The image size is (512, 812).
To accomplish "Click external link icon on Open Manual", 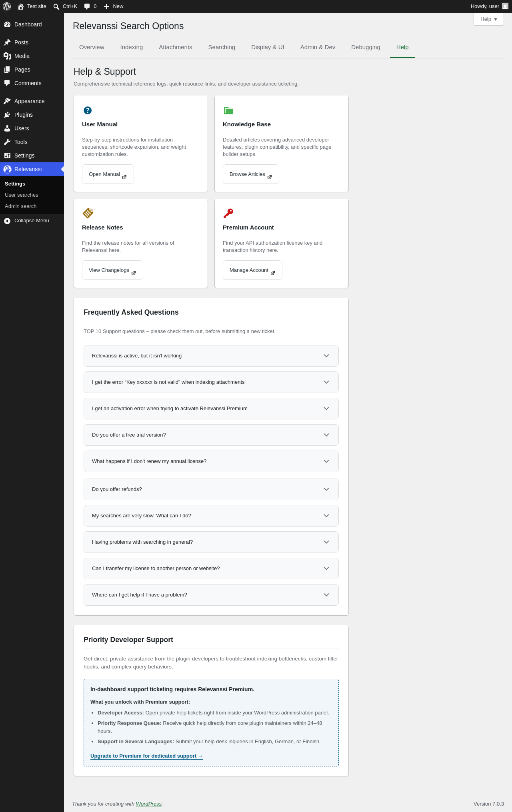I will (x=124, y=177).
